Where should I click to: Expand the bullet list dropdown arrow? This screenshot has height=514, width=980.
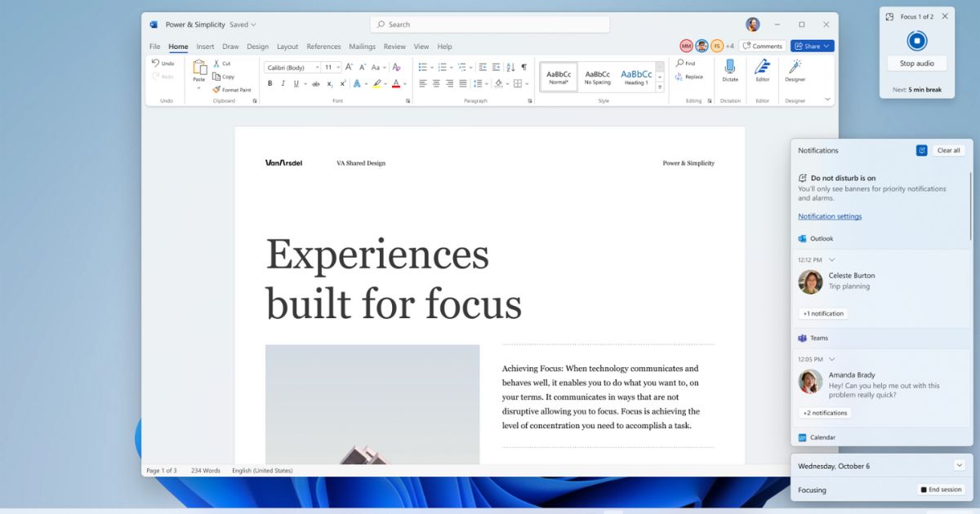433,67
